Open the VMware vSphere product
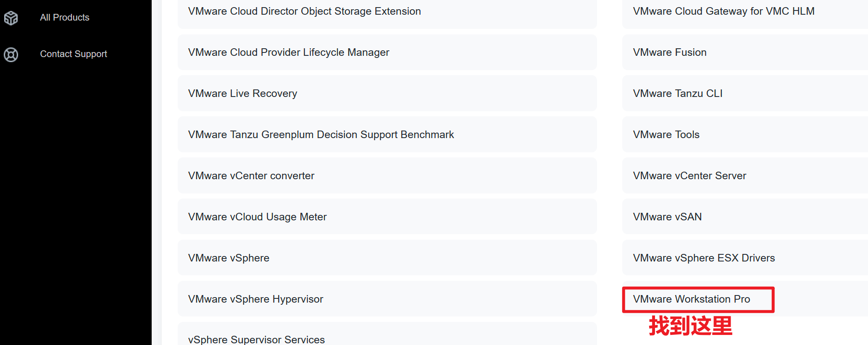 (229, 258)
